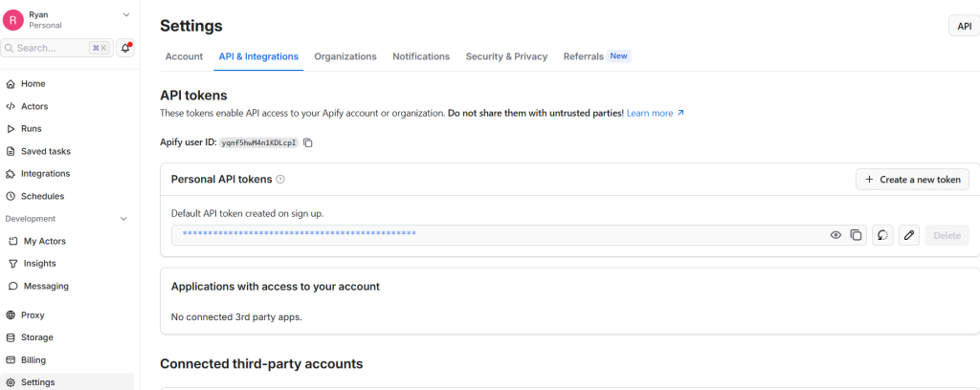Click the Saved tasks document icon
Viewport: 980px width, 390px height.
point(10,151)
